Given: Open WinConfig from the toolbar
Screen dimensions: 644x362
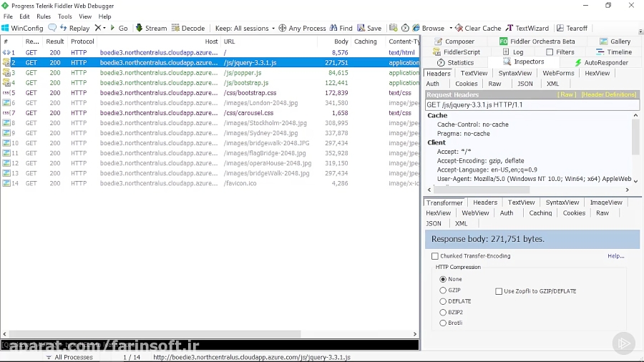Looking at the screenshot, I should coord(22,29).
